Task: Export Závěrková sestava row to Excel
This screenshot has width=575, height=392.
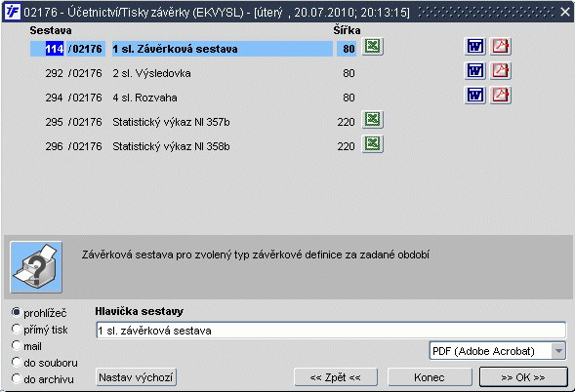Action: (x=373, y=47)
